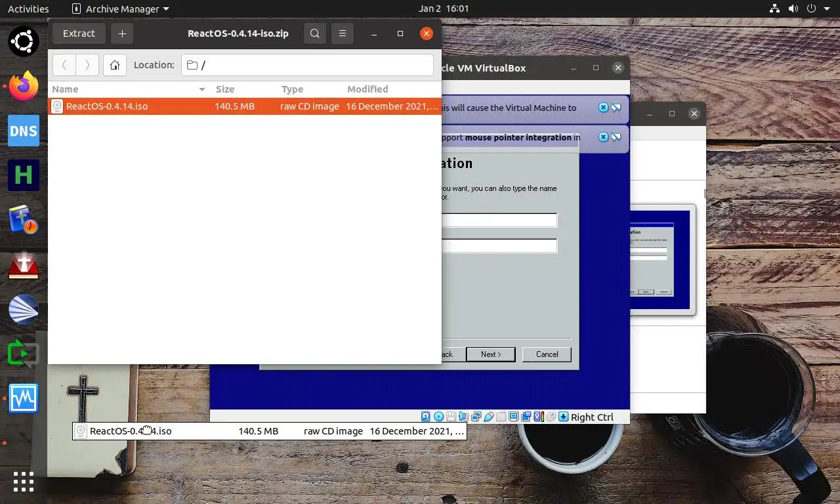This screenshot has width=840, height=504.
Task: Click the search icon in Archive Manager
Action: click(315, 33)
